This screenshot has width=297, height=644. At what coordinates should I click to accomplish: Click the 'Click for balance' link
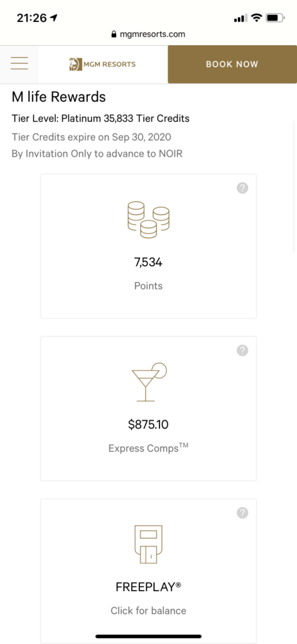(148, 610)
